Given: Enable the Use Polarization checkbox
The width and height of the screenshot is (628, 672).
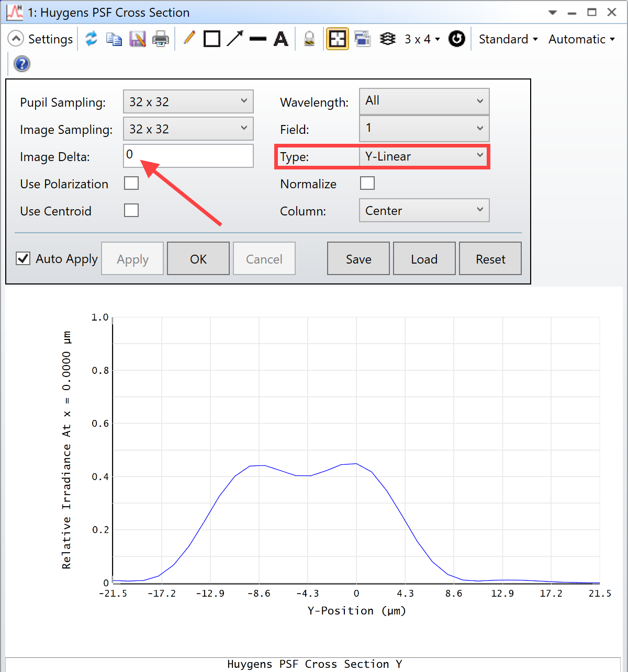Looking at the screenshot, I should click(x=131, y=183).
